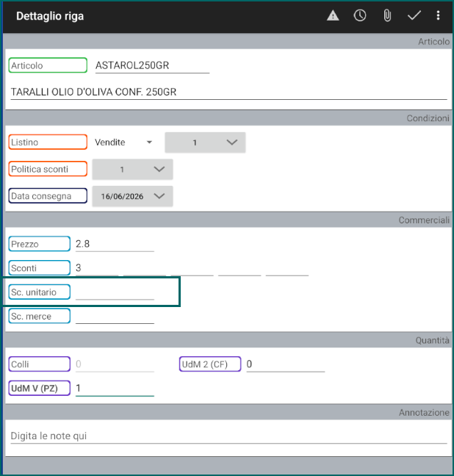Click the Sconti label button
This screenshot has width=454, height=476.
(40, 267)
